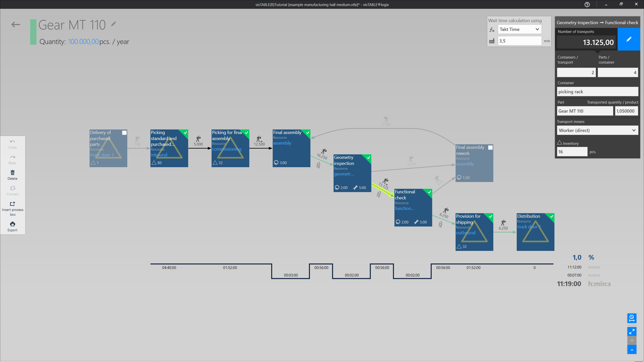Click the Parts / container field
Image resolution: width=644 pixels, height=362 pixels.
coord(618,72)
